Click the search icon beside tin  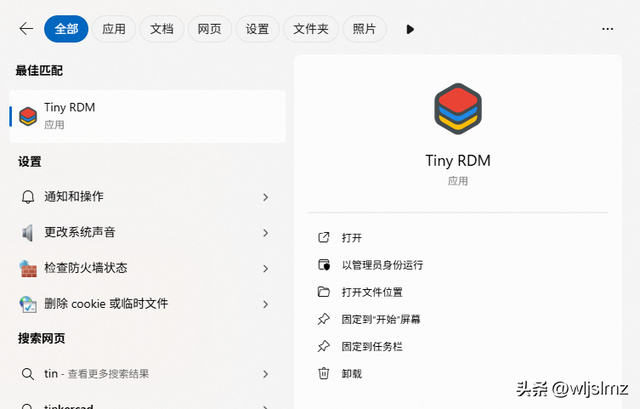point(28,374)
